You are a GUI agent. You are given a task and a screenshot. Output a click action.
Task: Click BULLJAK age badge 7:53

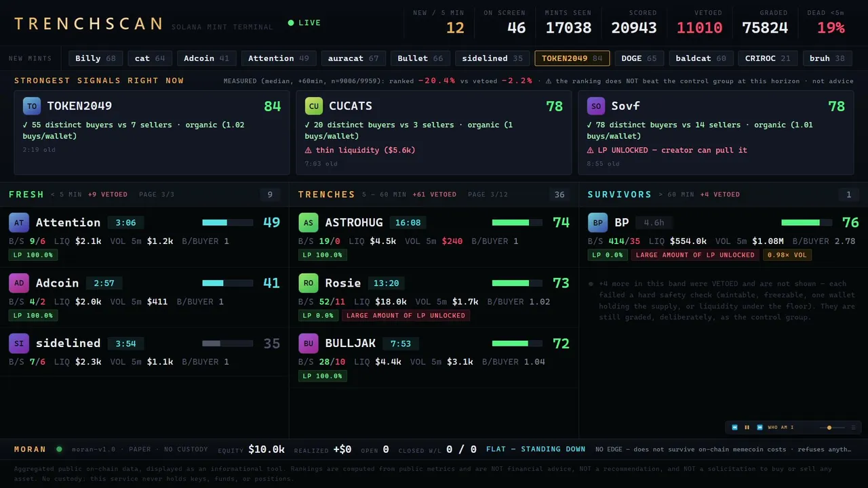[x=401, y=343]
